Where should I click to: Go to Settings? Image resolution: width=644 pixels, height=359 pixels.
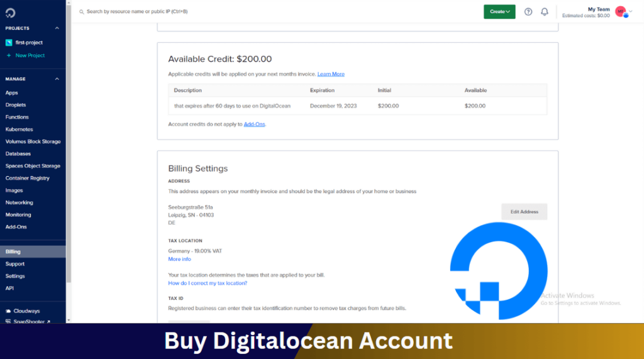click(x=15, y=277)
